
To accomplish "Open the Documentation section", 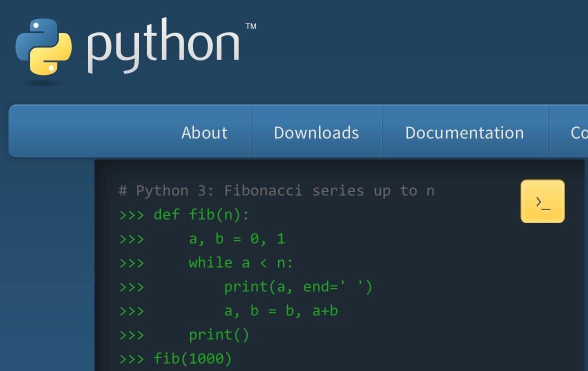I will 465,132.
